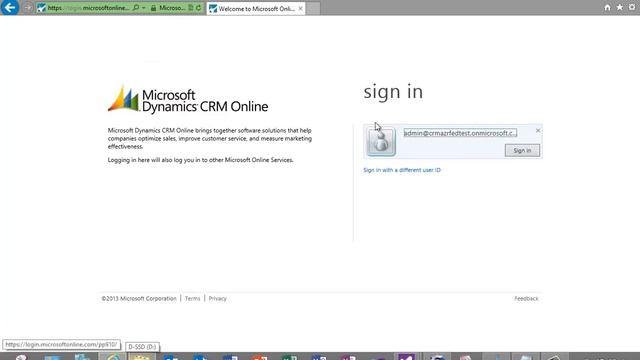Refresh the page with reload icon
The image size is (640, 360).
coord(198,8)
